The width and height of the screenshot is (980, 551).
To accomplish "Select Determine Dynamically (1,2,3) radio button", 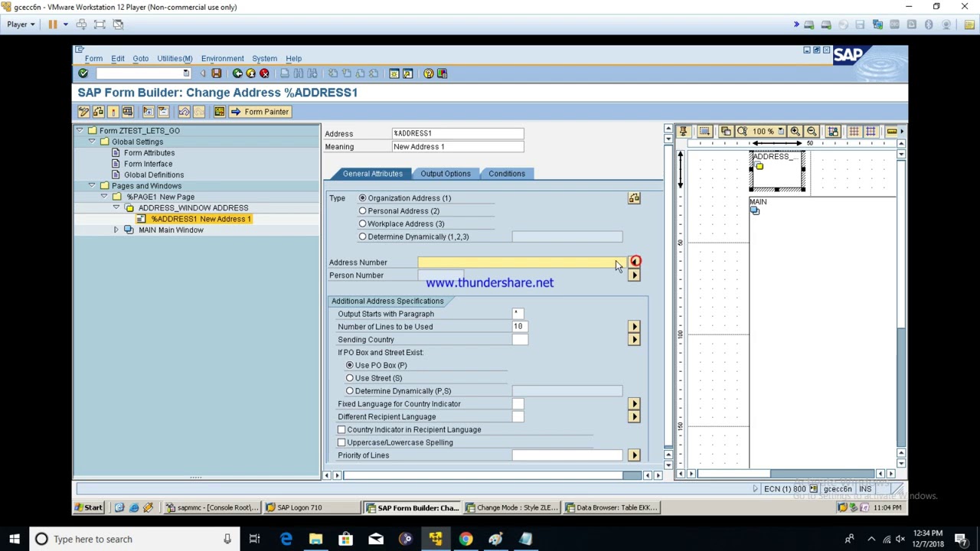I will (363, 237).
